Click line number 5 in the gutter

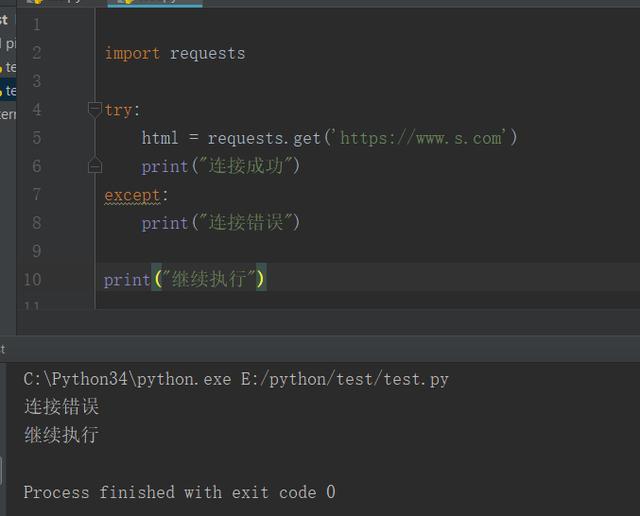[x=37, y=138]
